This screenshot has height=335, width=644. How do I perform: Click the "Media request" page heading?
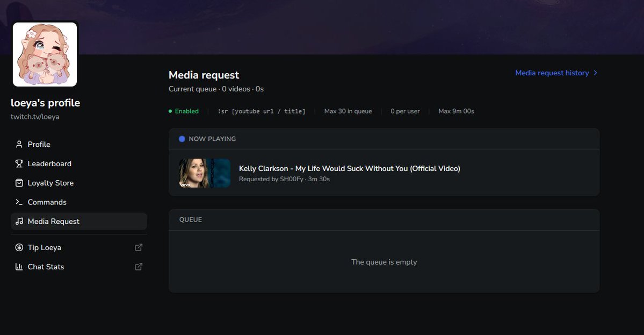(x=204, y=75)
